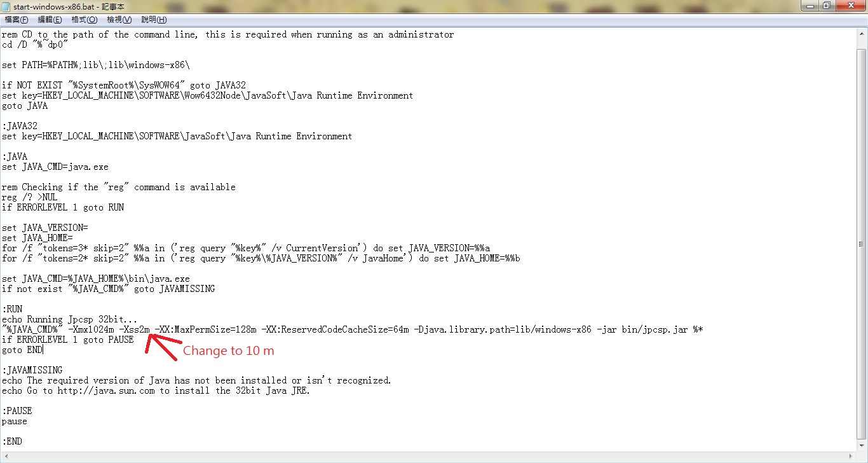Click the line starting "rem CD to the path"
868x463 pixels.
[228, 34]
